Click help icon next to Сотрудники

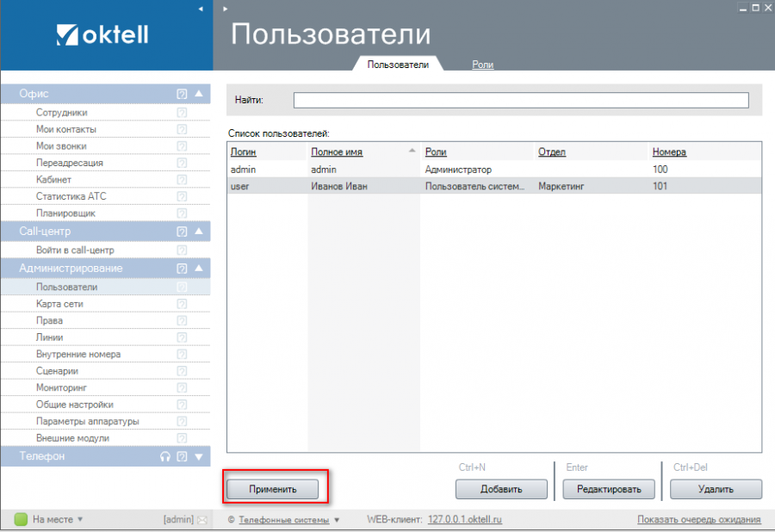(182, 113)
